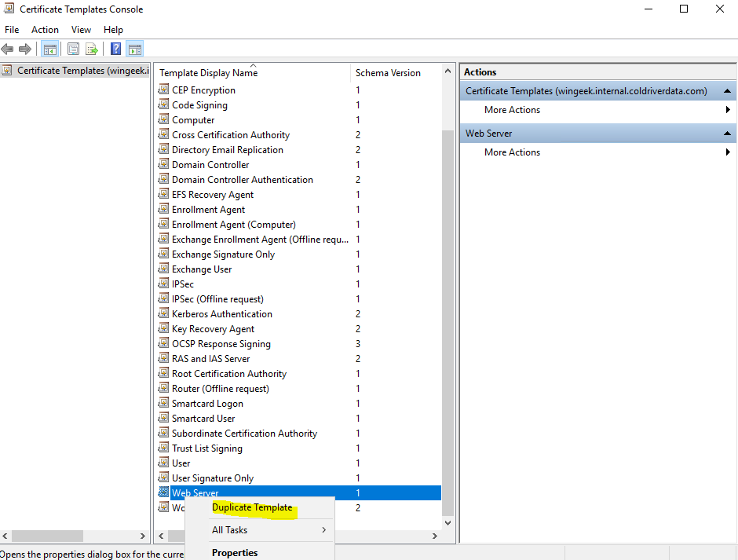Click the template list vertical scrollbar
The height and width of the screenshot is (560, 738).
tap(448, 314)
